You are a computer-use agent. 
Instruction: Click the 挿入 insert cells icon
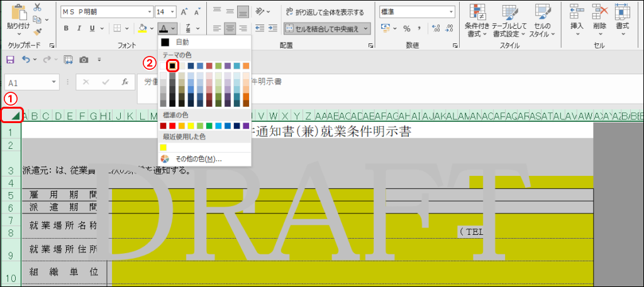pos(577,18)
